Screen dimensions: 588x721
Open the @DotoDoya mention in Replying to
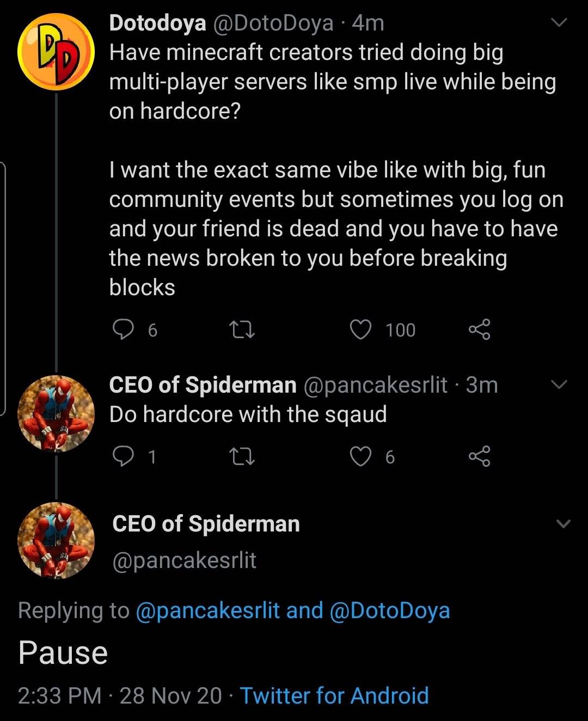point(390,610)
